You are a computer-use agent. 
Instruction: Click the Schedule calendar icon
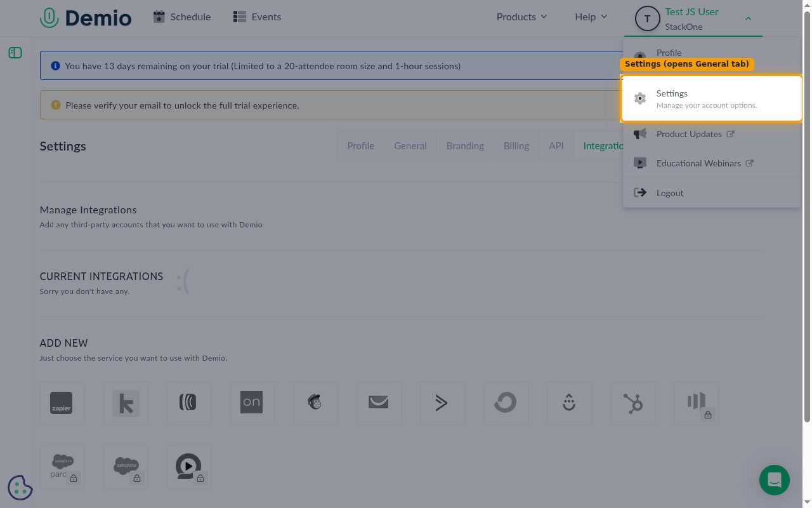click(x=159, y=17)
